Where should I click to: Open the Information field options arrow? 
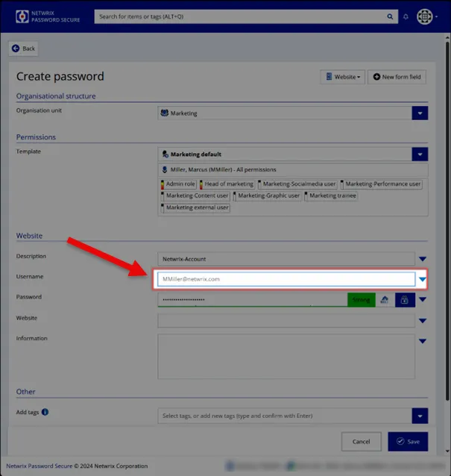pos(423,341)
